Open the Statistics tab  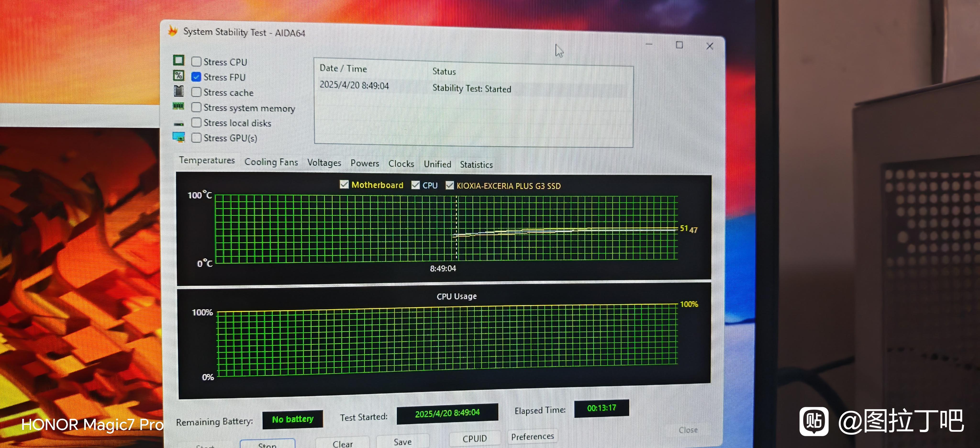[476, 164]
